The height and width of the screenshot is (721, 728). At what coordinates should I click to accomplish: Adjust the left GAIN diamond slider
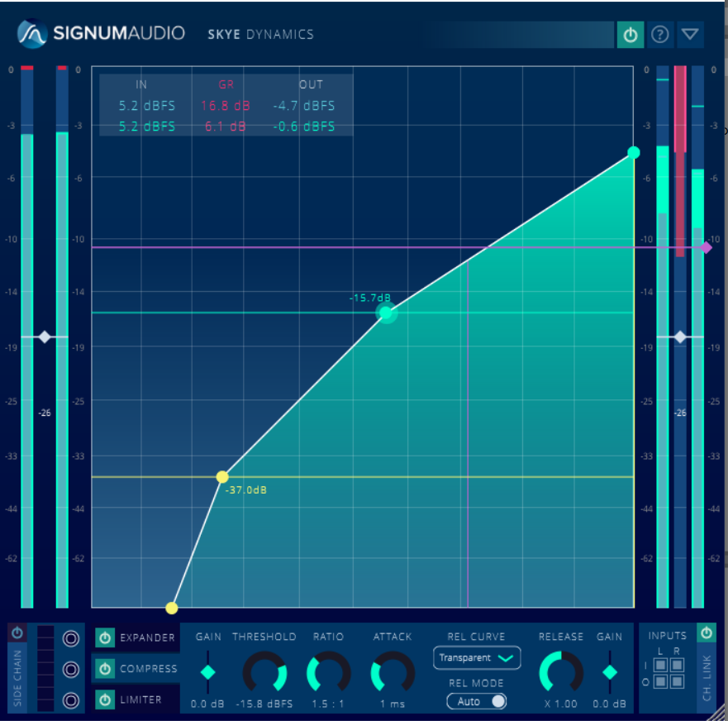[207, 672]
